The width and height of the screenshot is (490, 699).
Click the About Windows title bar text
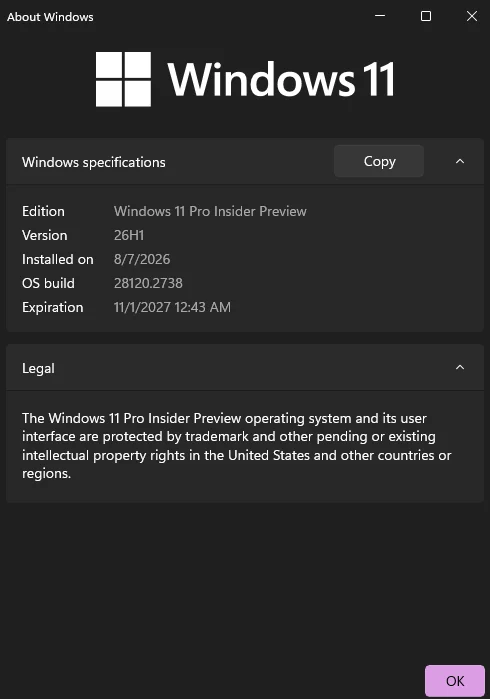tap(50, 17)
